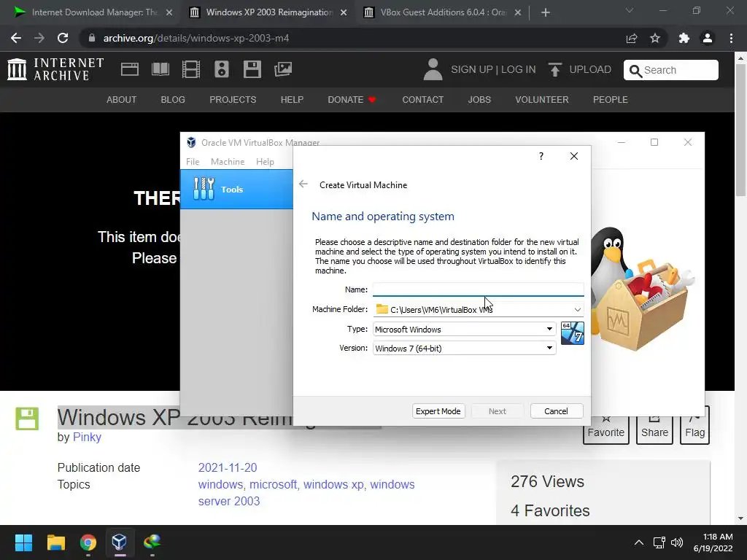Click the Chrome forward arrow

click(x=39, y=38)
